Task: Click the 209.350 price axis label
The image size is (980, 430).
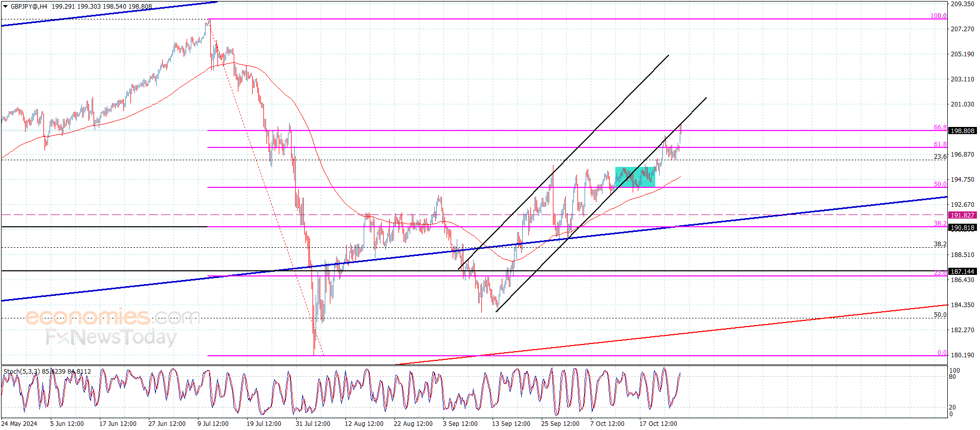Action: 962,4
